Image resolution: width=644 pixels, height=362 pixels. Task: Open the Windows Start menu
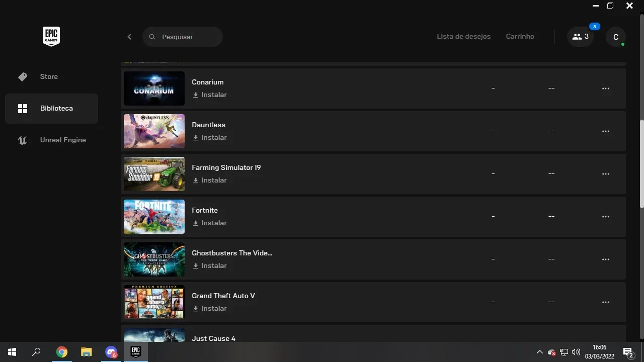coord(12,352)
